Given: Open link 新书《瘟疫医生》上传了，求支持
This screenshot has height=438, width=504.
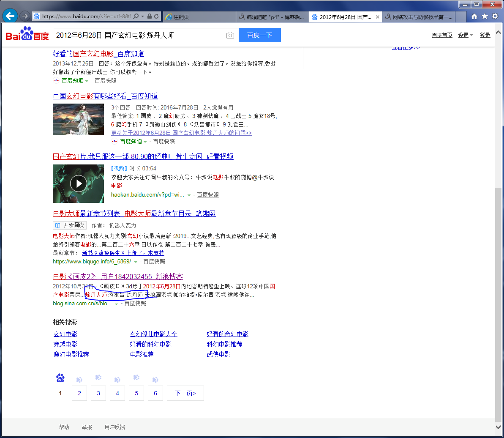Looking at the screenshot, I should (x=123, y=253).
